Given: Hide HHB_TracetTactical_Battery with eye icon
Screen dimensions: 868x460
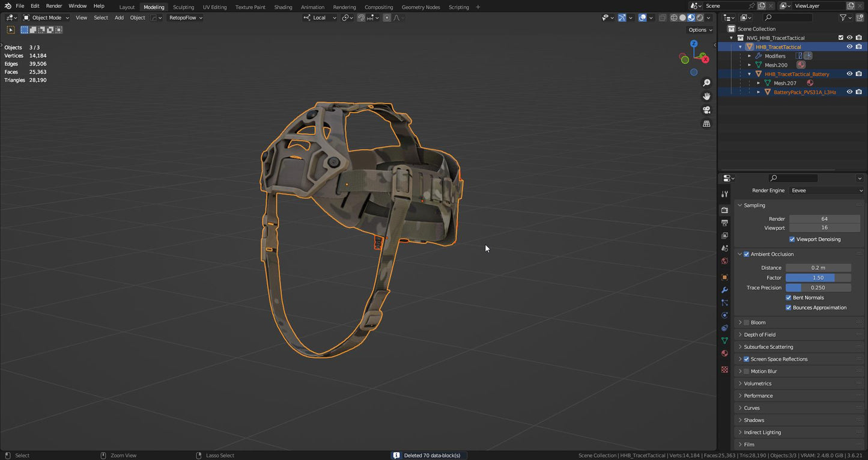Looking at the screenshot, I should [x=849, y=74].
